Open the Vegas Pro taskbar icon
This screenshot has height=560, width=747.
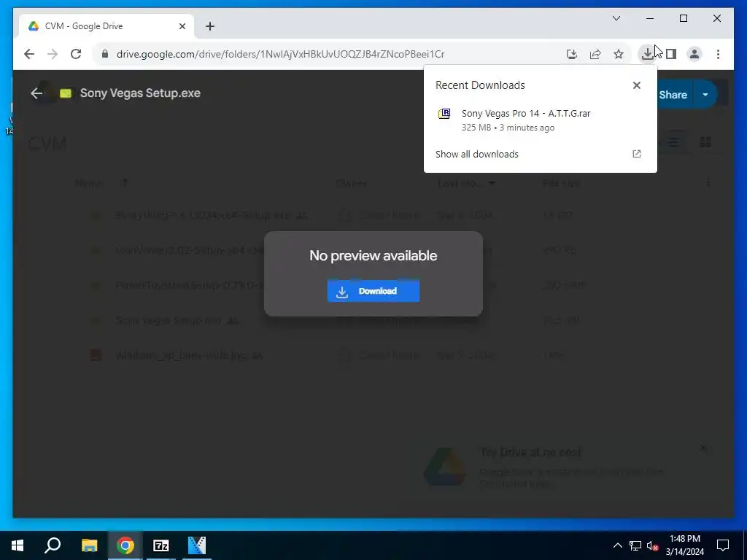coord(197,545)
